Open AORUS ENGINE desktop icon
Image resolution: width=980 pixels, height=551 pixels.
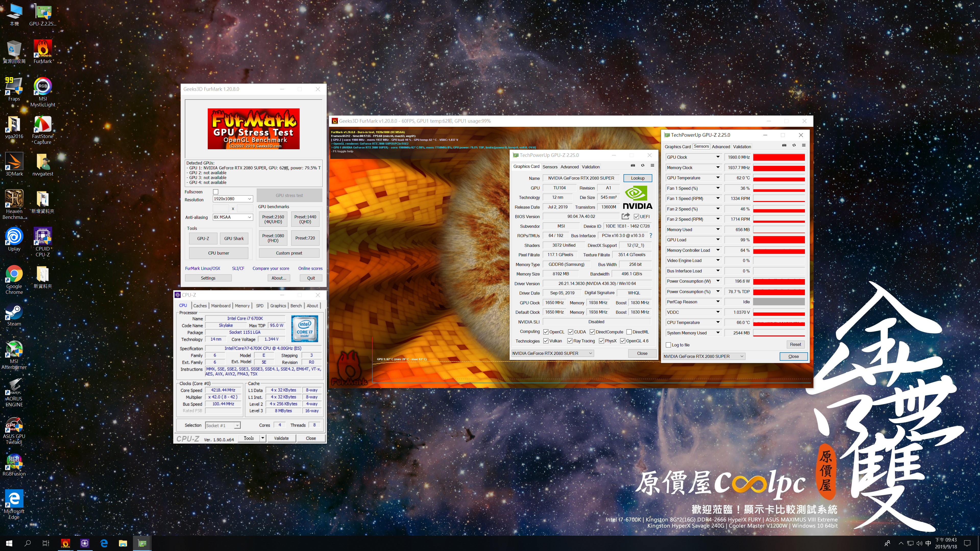14,392
